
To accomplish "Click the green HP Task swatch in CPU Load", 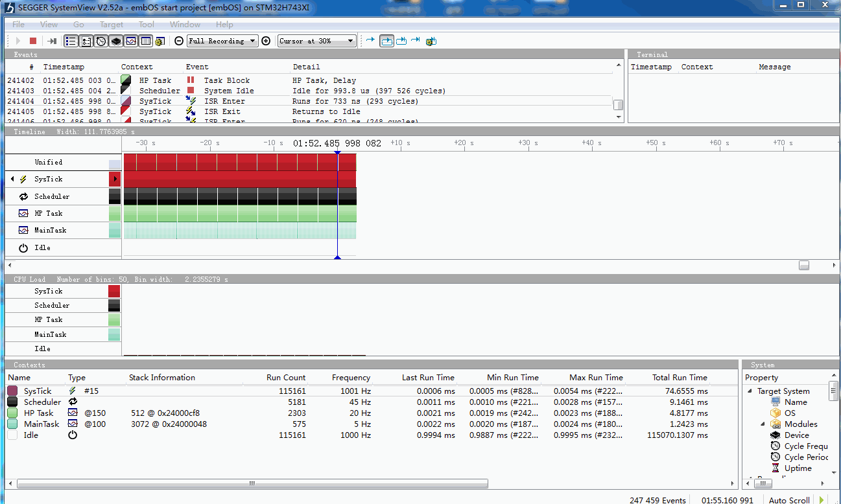I will point(114,319).
